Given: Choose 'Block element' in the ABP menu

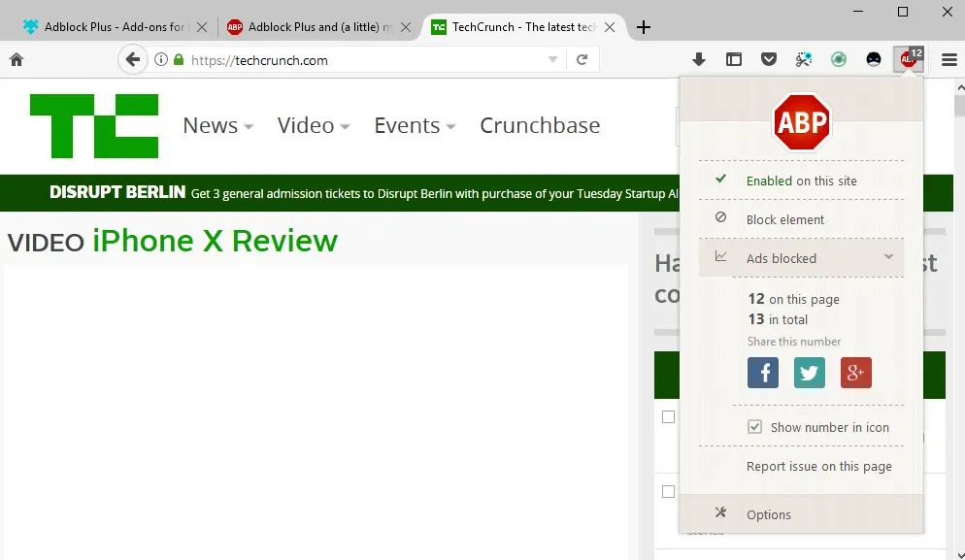Looking at the screenshot, I should (x=801, y=219).
